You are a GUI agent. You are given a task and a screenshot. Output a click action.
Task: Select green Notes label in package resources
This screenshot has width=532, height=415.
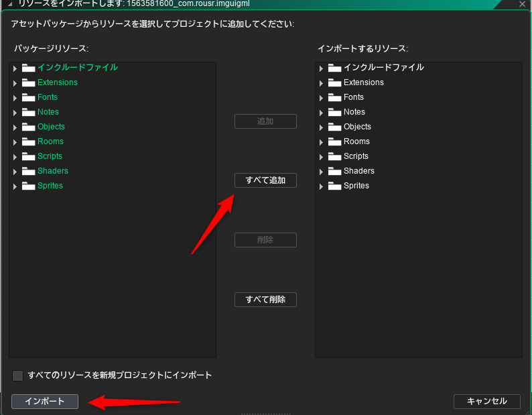tap(48, 112)
